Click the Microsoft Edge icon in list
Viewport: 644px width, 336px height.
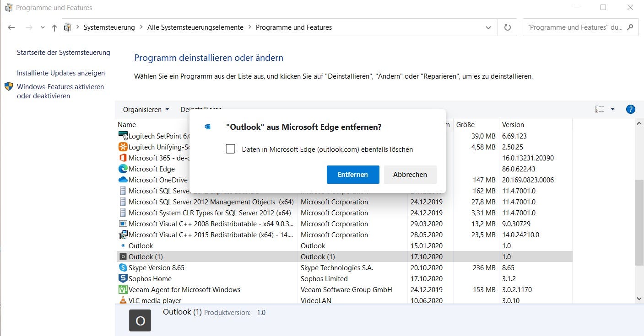pos(123,169)
